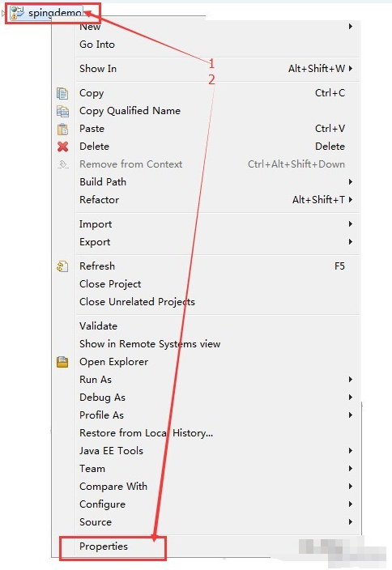
Task: Click the spingdemo project icon
Action: click(17, 13)
